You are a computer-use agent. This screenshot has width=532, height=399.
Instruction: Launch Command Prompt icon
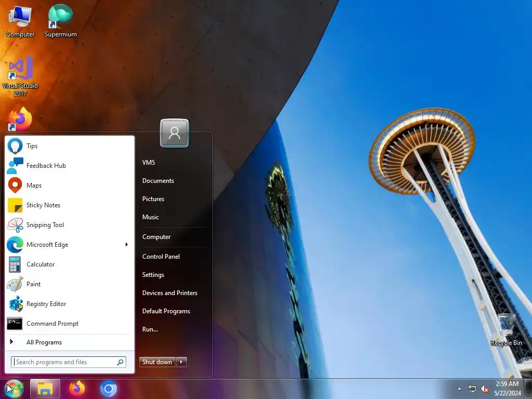pyautogui.click(x=15, y=324)
